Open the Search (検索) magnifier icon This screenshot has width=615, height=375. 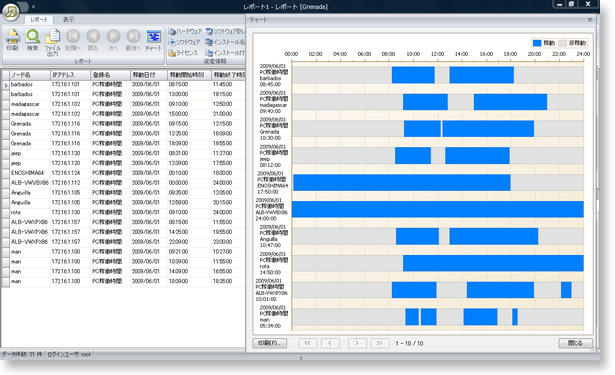(x=33, y=40)
